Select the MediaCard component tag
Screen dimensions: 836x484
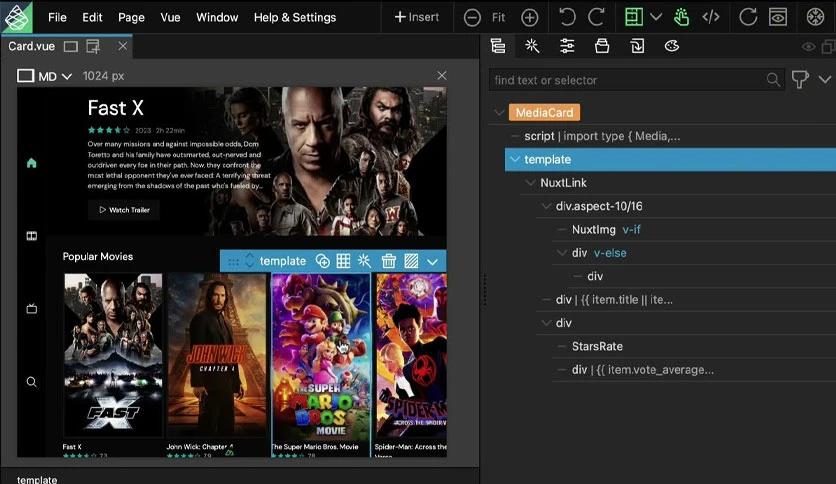point(544,112)
